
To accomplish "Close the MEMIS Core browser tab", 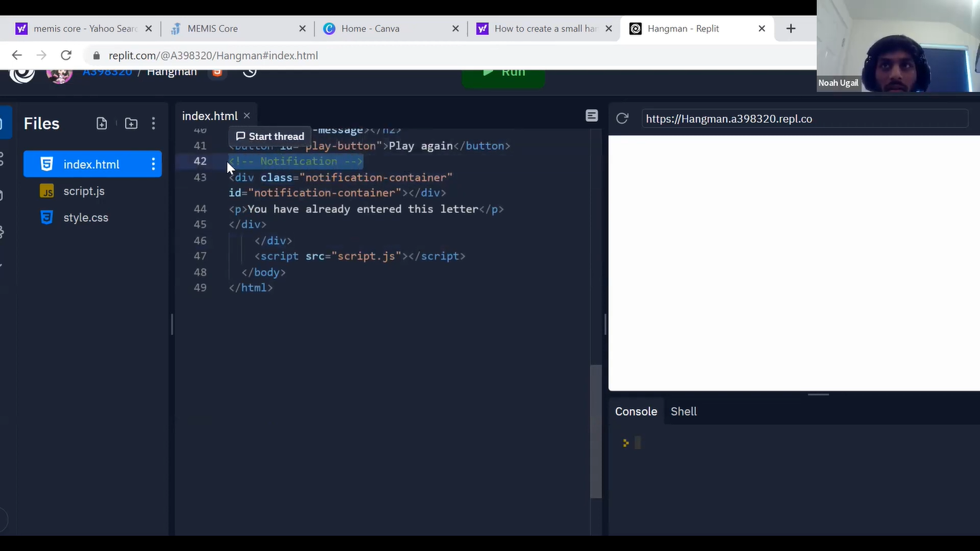I will 302,29.
